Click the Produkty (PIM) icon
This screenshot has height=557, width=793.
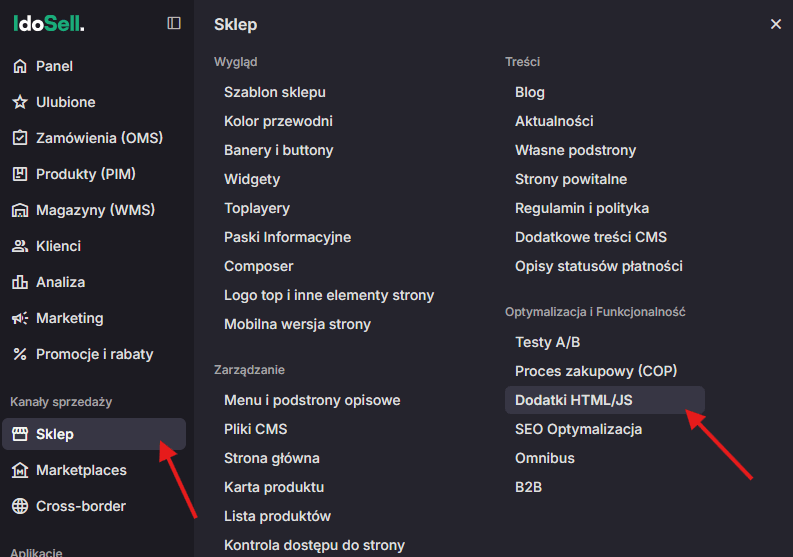pos(19,174)
